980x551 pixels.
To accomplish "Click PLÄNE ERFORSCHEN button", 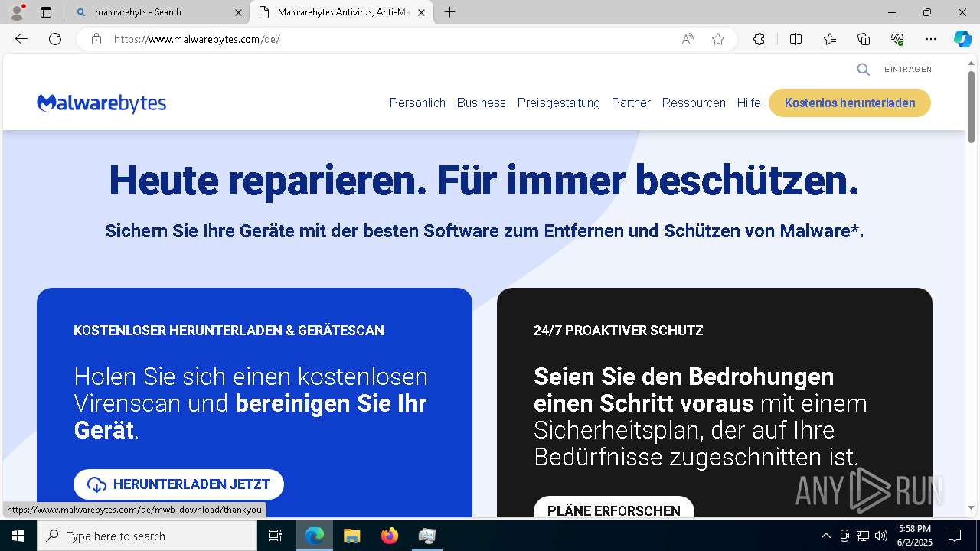I will tap(614, 508).
